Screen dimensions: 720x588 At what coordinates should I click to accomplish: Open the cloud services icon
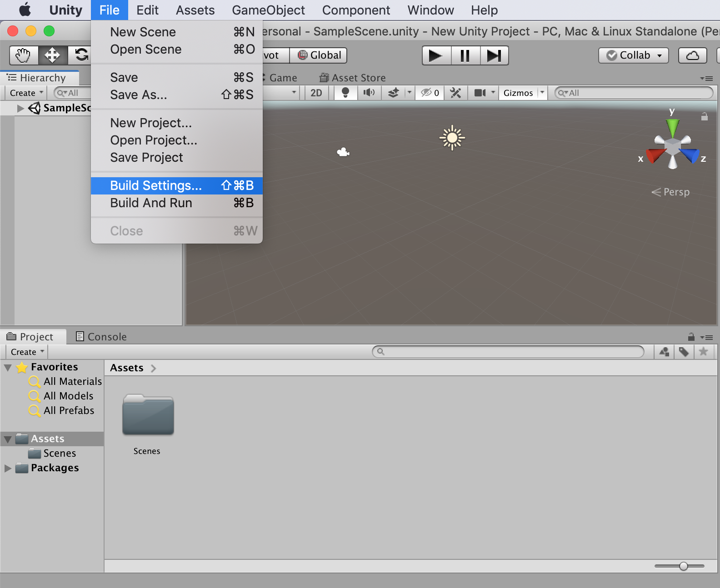pyautogui.click(x=692, y=55)
